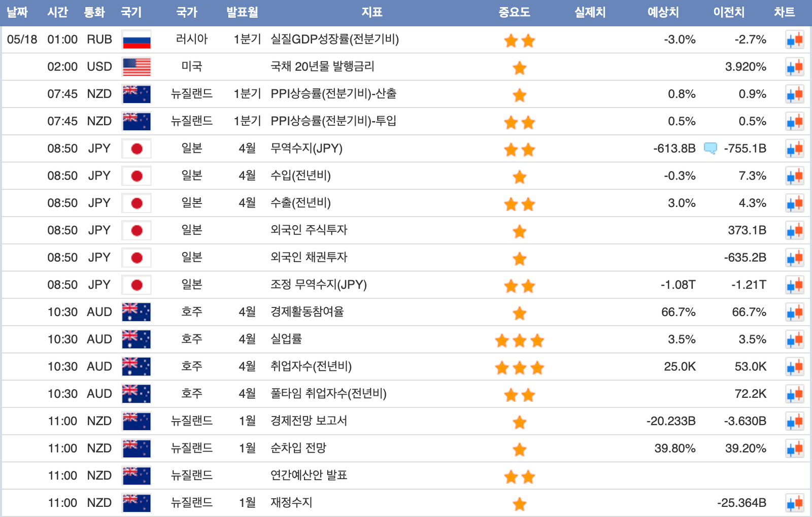The image size is (812, 517).
Task: Click 연간예산안 발표 indicator text
Action: 309,475
